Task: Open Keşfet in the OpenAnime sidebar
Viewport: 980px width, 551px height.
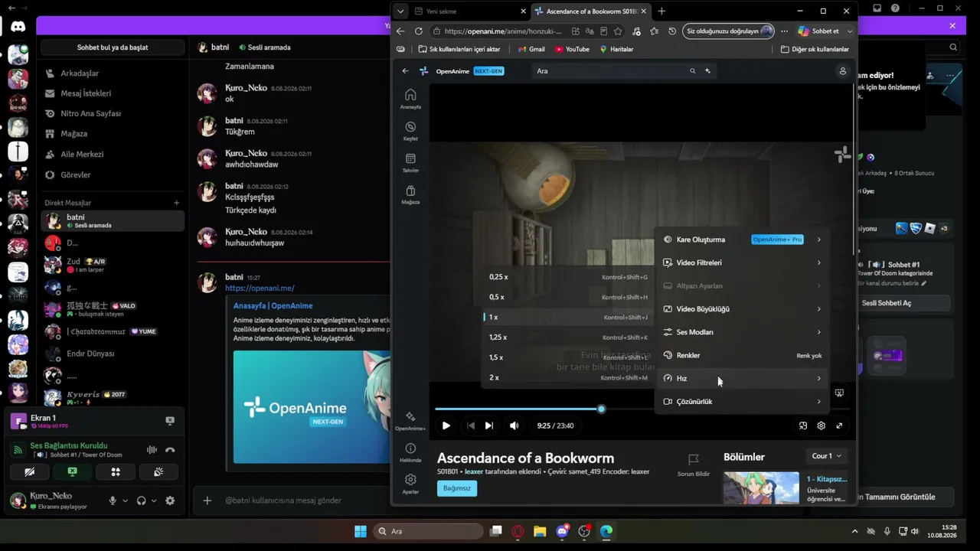Action: tap(410, 131)
